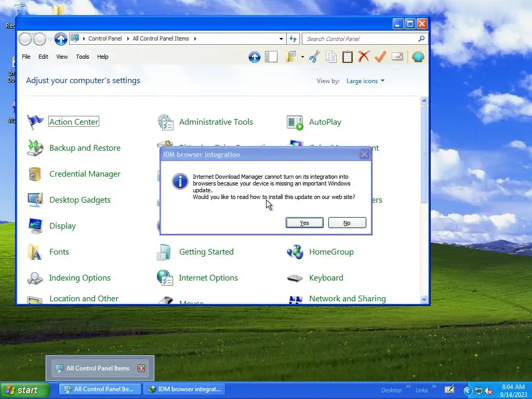Expand the arrow before Control Panel breadcrumb
532x399 pixels.
pyautogui.click(x=84, y=38)
